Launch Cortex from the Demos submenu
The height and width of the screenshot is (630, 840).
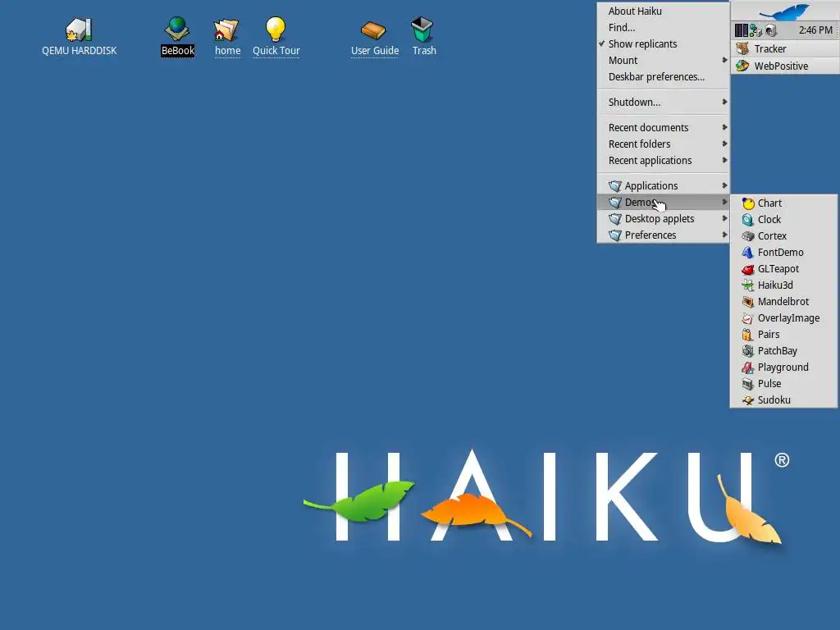tap(783, 235)
